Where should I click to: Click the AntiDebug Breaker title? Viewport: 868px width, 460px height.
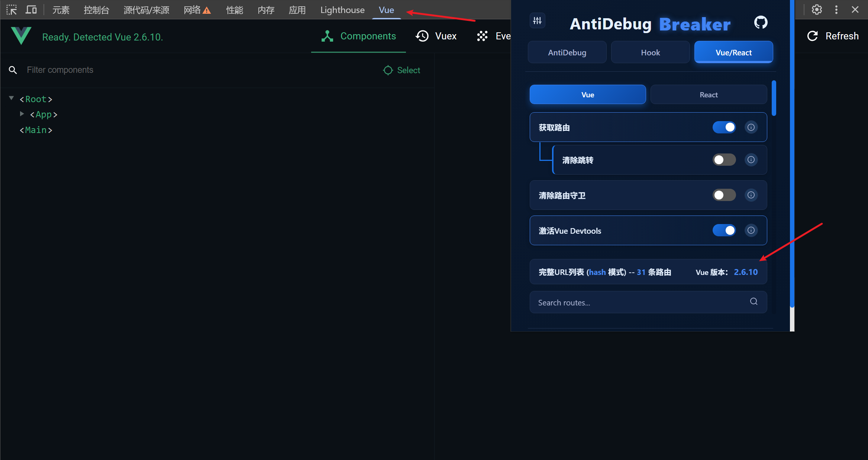[x=650, y=24]
